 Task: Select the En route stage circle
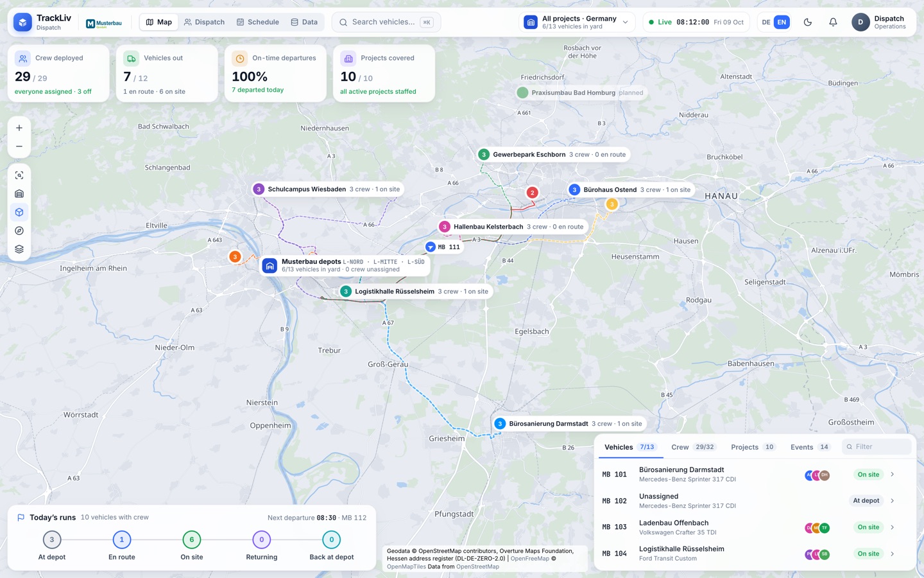[x=122, y=539]
